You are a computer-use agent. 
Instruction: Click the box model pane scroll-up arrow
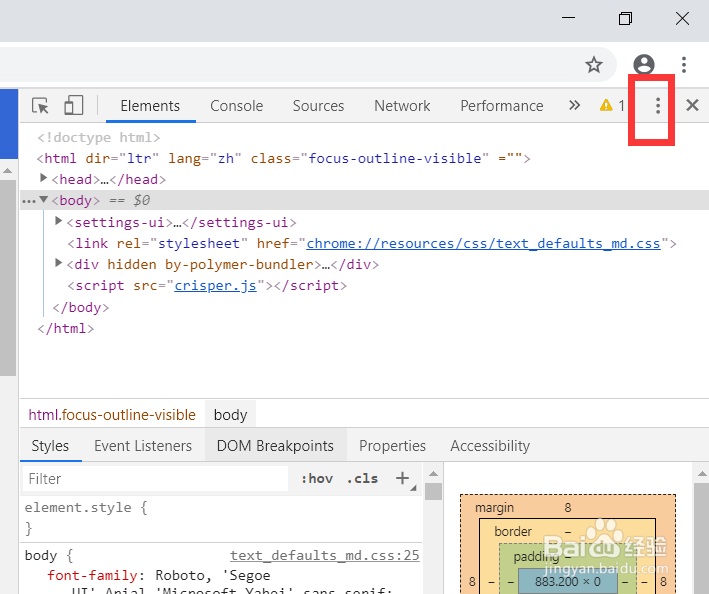pyautogui.click(x=702, y=474)
